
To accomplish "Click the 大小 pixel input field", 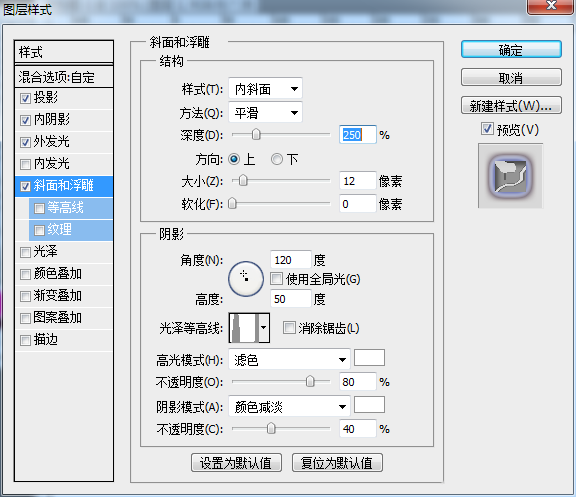I will 357,181.
